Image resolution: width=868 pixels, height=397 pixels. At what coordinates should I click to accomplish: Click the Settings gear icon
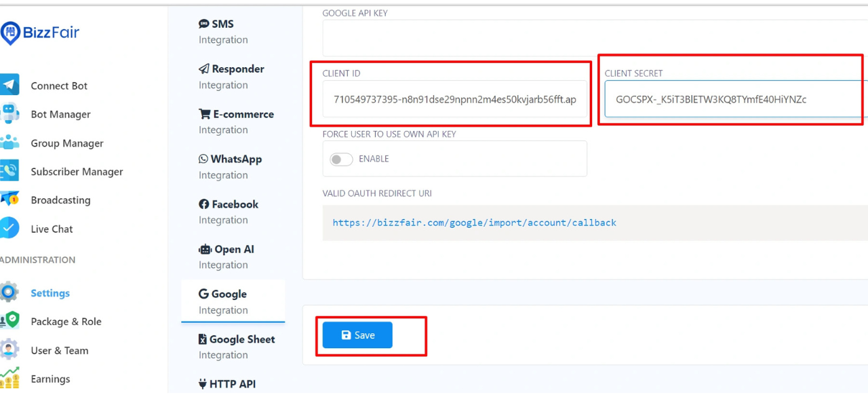9,292
